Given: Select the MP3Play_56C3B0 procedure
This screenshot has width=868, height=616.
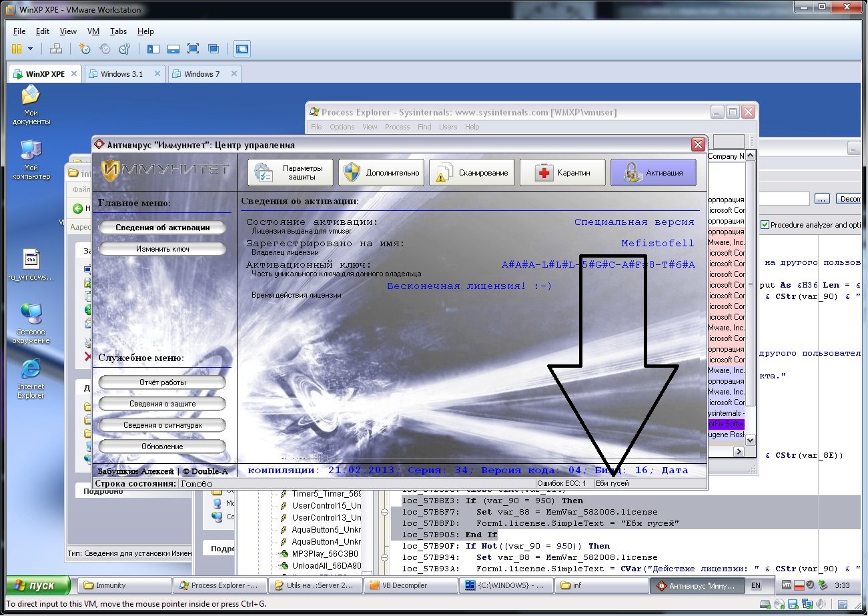Looking at the screenshot, I should 326,554.
